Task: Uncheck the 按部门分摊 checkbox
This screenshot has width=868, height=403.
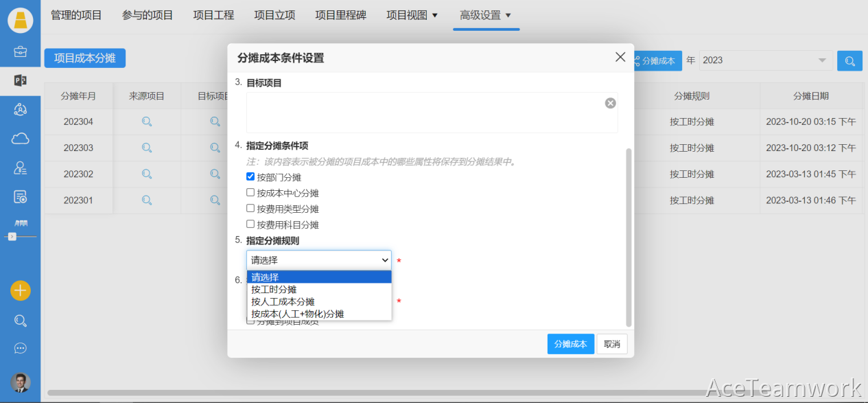Action: pos(250,177)
